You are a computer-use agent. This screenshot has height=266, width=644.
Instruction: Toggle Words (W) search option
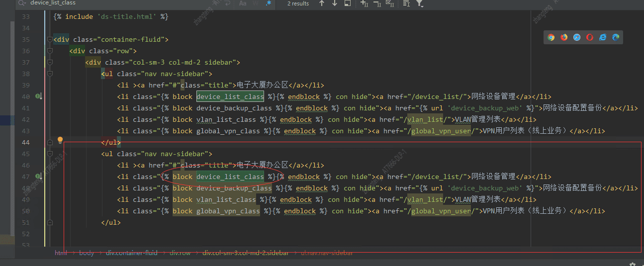[x=256, y=3]
